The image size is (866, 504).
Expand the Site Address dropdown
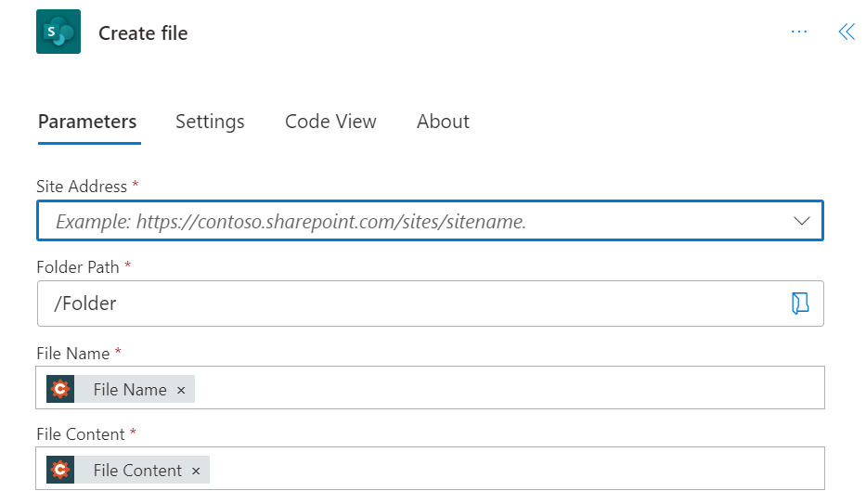(801, 221)
